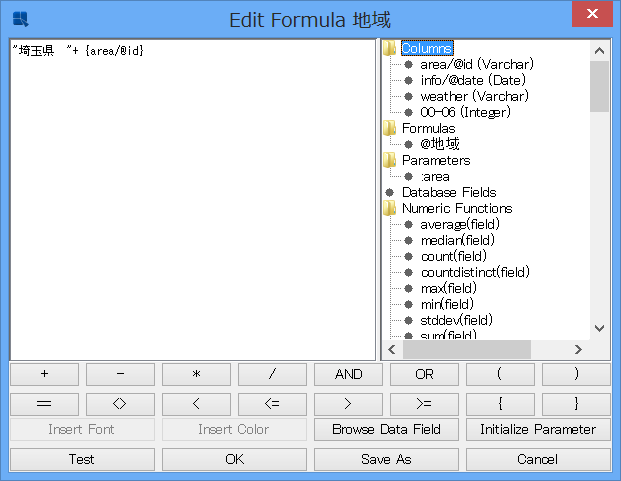Screen dimensions: 621x481
Task: Select the Parameters tree node
Action: [436, 160]
